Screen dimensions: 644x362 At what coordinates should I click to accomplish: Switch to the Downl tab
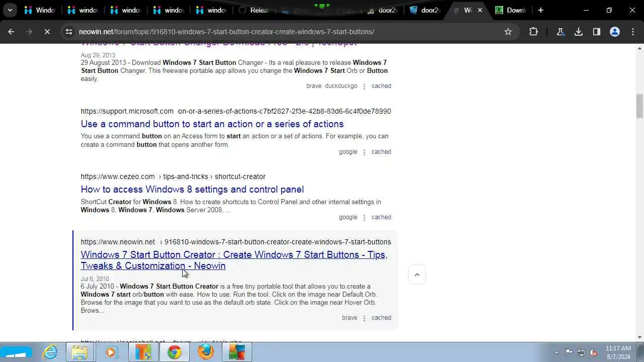[x=511, y=10]
